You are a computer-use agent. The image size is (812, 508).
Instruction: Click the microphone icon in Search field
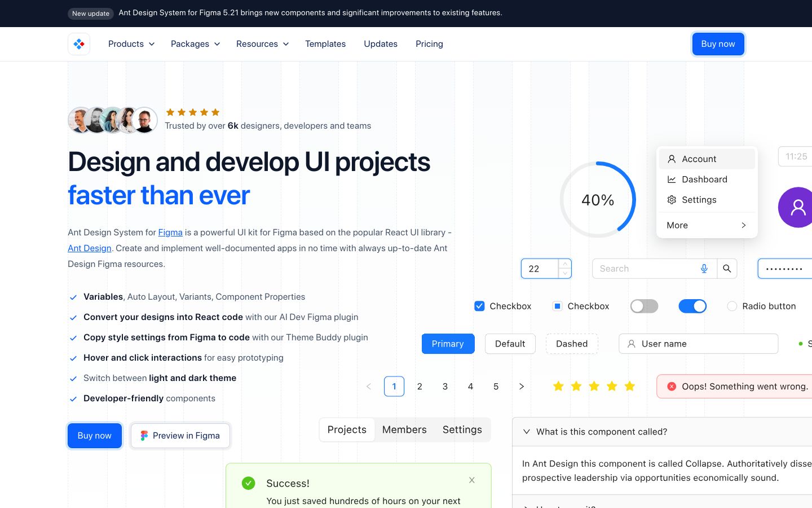tap(704, 269)
